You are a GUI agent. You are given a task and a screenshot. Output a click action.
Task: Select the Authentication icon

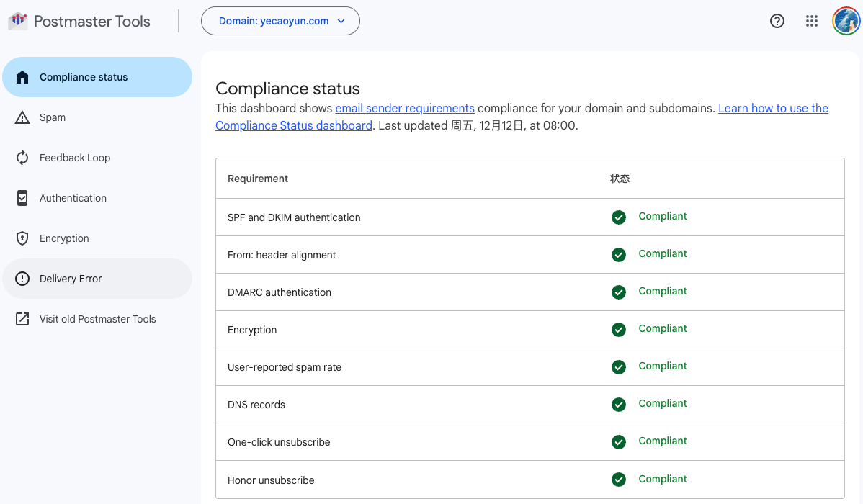pos(22,197)
